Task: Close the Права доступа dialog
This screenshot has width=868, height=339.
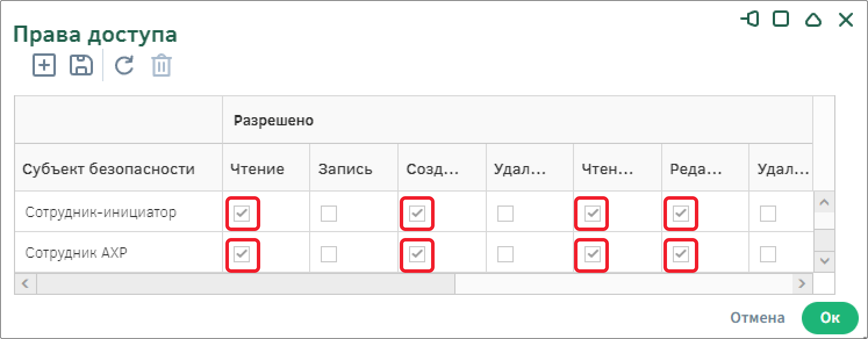Action: (845, 20)
